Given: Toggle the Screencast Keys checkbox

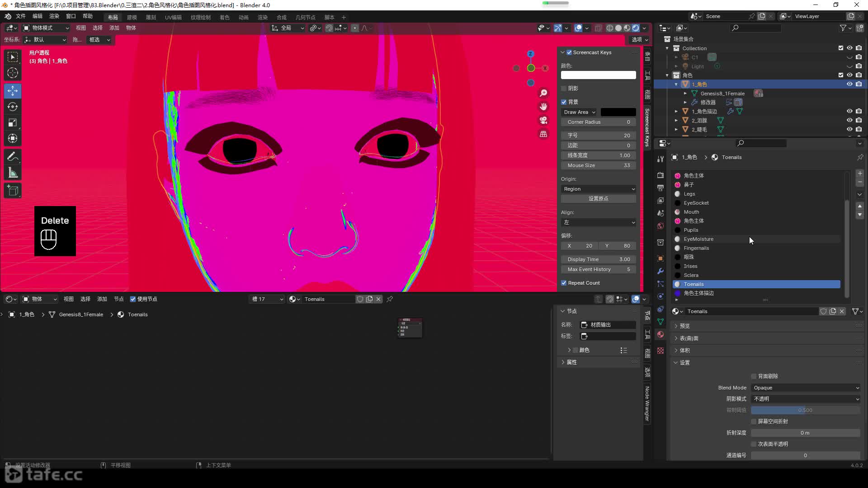Looking at the screenshot, I should pyautogui.click(x=569, y=52).
